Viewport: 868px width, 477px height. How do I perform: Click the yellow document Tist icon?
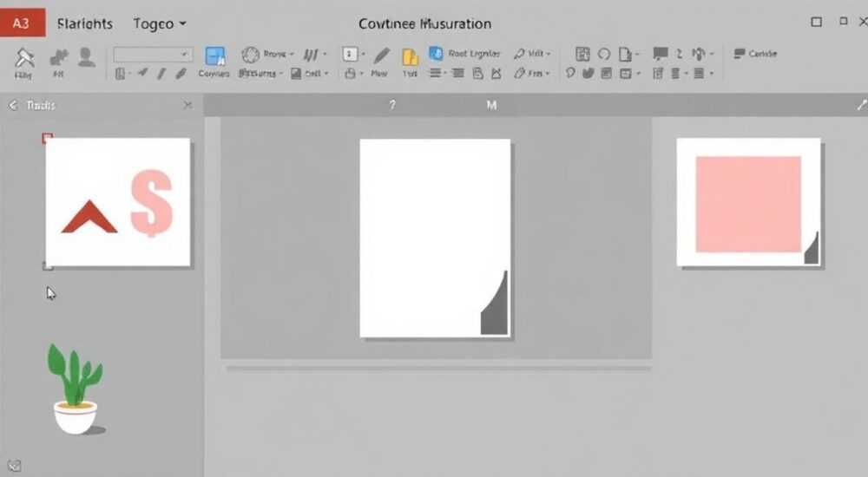(410, 57)
